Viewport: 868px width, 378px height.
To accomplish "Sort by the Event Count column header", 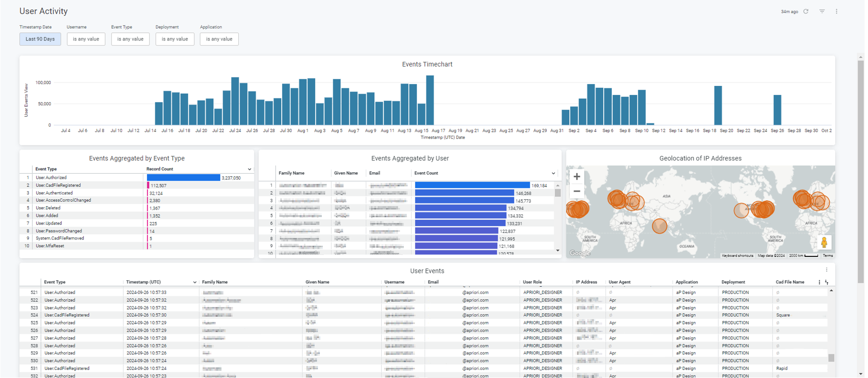I will click(426, 173).
